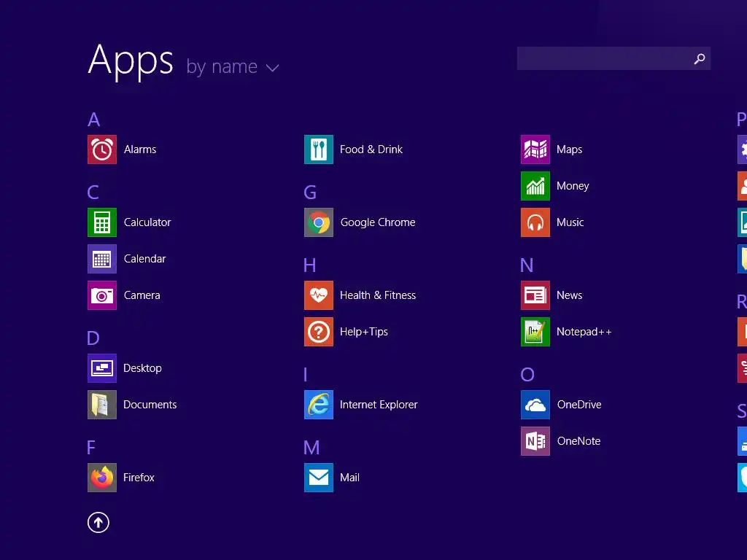Launch the Google Chrome icon

[319, 222]
